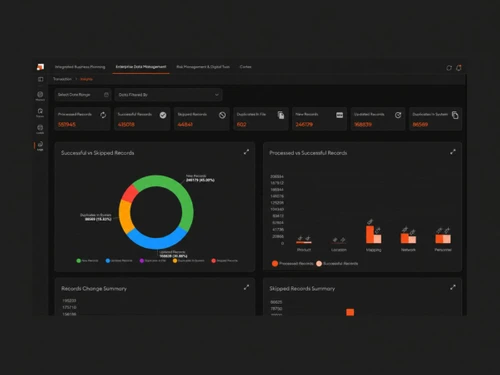Switch to Integrated Business Planning tab
Image resolution: width=500 pixels, height=375 pixels.
80,67
